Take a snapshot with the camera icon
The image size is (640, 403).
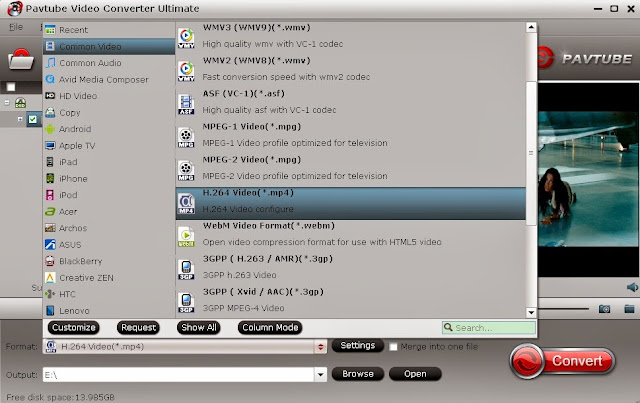pyautogui.click(x=604, y=309)
